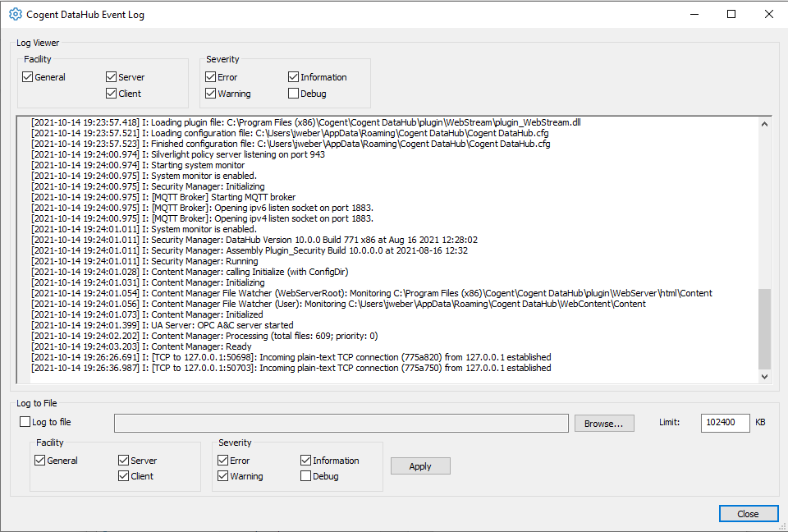The image size is (788, 532).
Task: Close the window with the X button
Action: coord(769,14)
